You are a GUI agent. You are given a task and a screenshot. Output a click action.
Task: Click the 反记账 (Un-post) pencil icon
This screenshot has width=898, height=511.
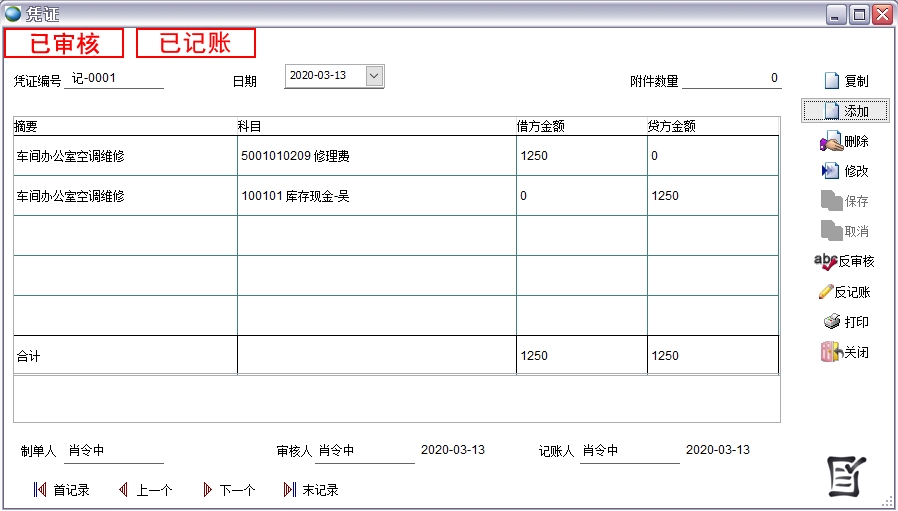(826, 292)
